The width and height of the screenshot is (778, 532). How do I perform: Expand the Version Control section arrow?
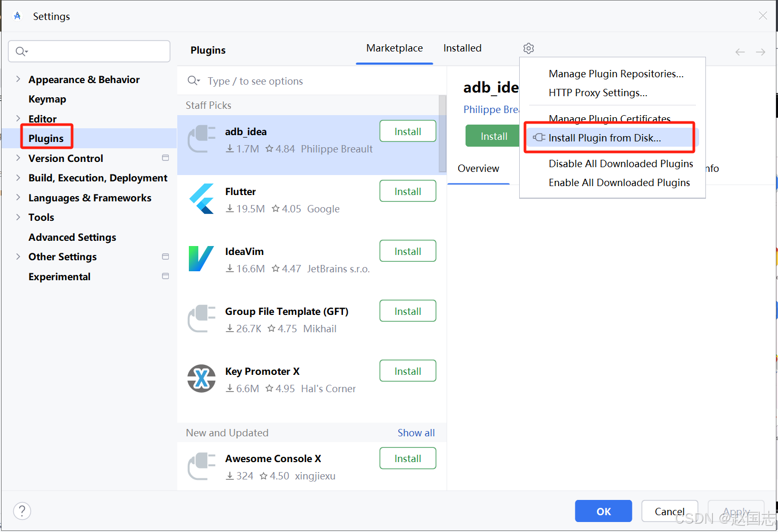[x=18, y=158]
